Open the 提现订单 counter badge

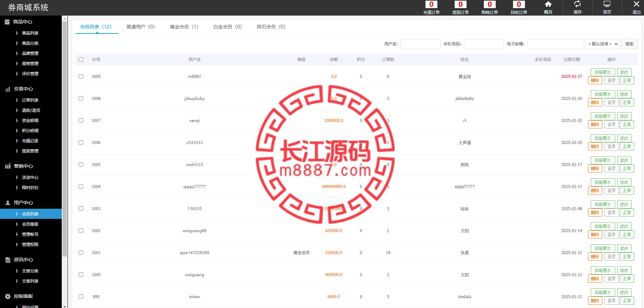pos(460,4)
